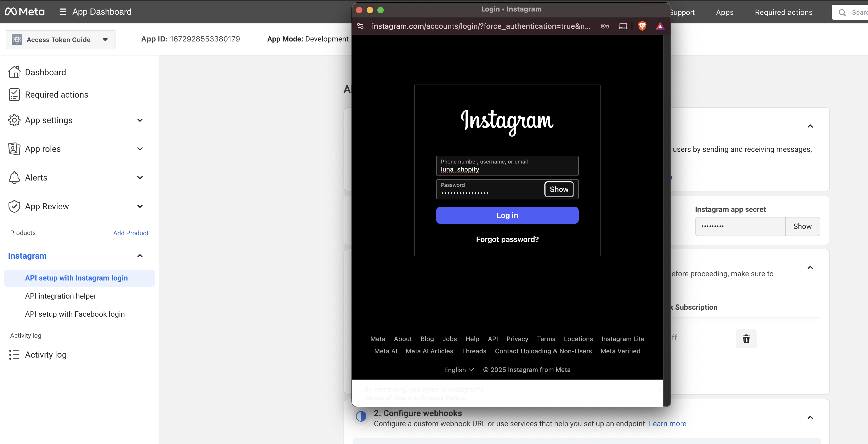Click the Brave Shields lion icon
The height and width of the screenshot is (444, 868).
642,26
